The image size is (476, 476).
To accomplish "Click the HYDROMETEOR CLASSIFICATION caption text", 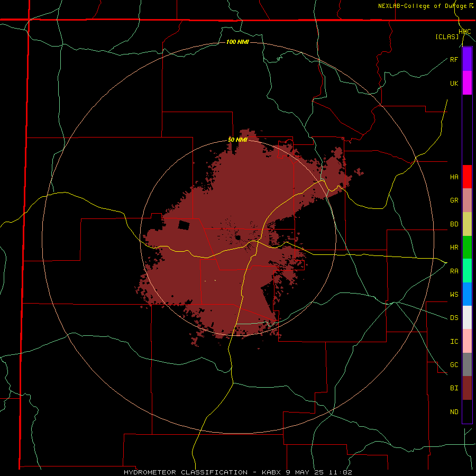I will pyautogui.click(x=186, y=472).
